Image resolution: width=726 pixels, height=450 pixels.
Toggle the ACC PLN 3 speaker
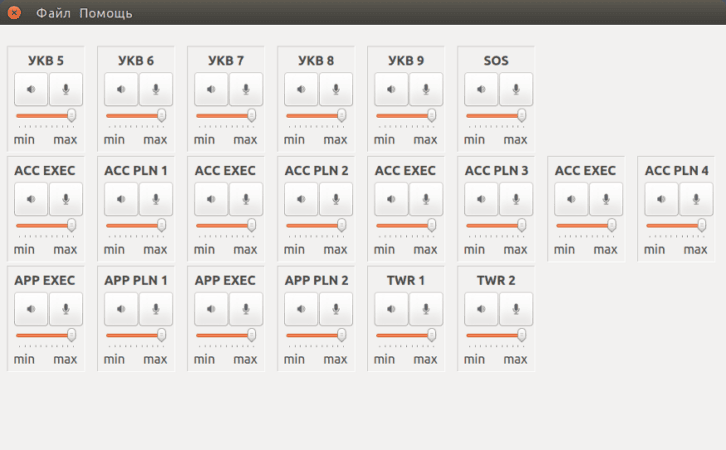coord(481,199)
